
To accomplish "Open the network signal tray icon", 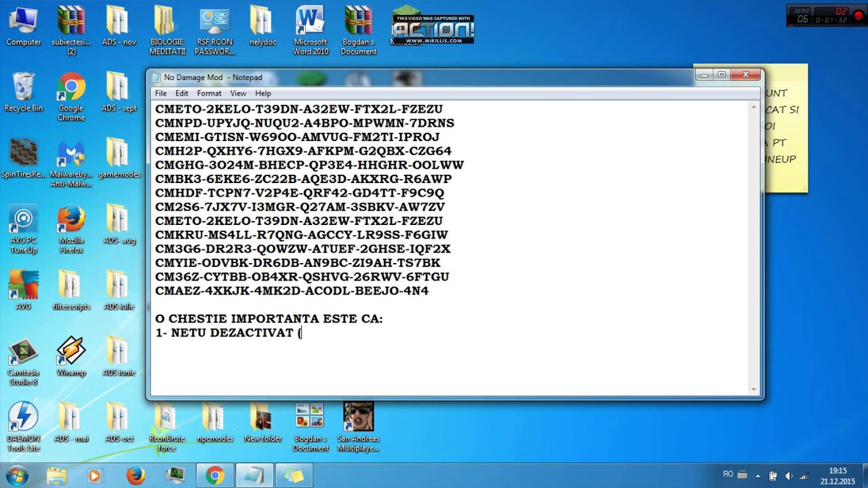I will pyautogui.click(x=805, y=476).
